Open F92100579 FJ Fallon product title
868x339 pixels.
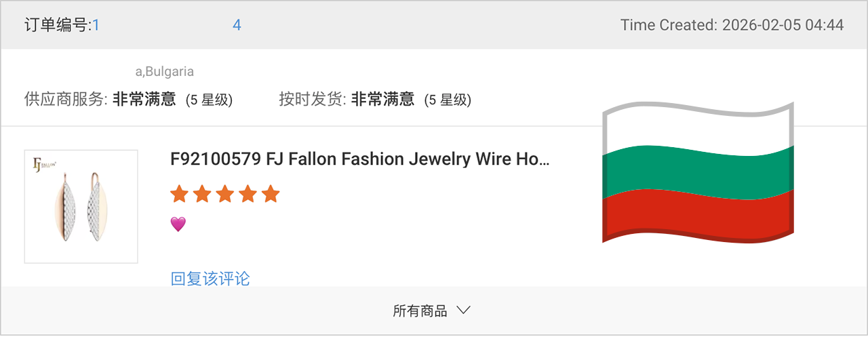click(360, 159)
